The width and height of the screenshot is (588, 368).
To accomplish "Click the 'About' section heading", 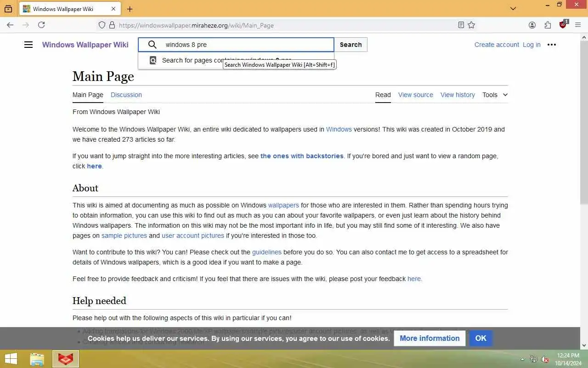I will tap(85, 188).
